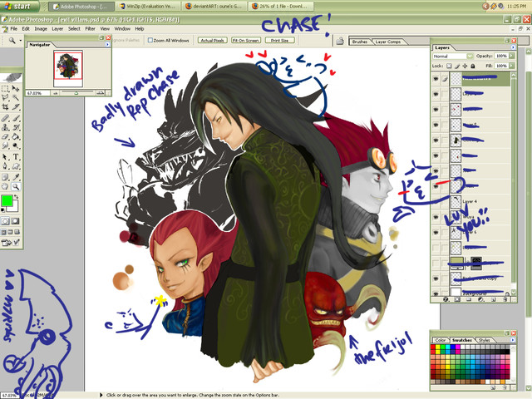Open the Layer menu
Viewport: 532px width, 399px height.
point(57,29)
